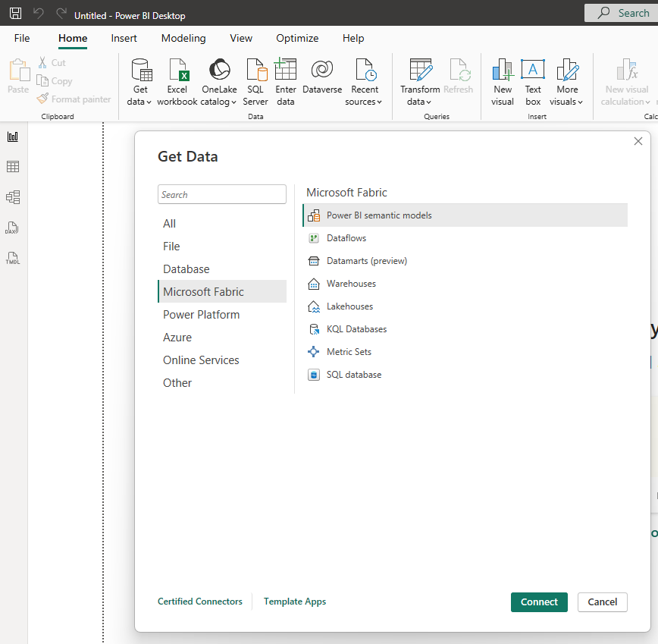Click the Cancel button
658x644 pixels.
[603, 602]
